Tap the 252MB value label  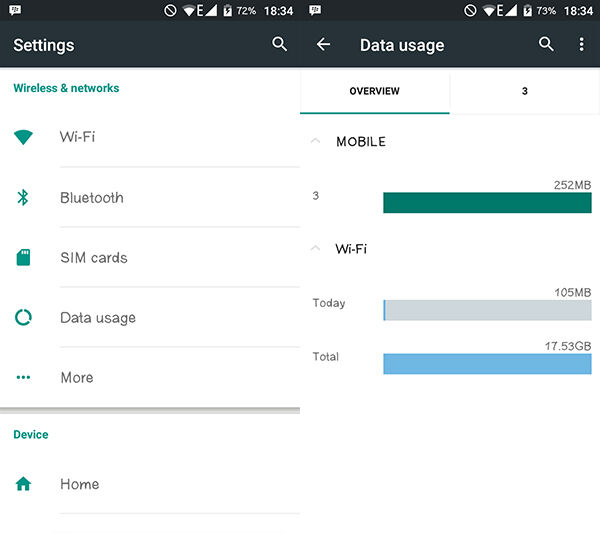(x=572, y=185)
